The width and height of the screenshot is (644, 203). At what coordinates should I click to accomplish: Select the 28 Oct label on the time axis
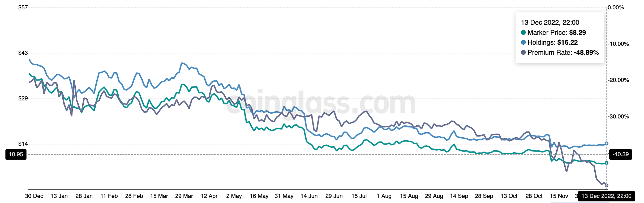534,196
